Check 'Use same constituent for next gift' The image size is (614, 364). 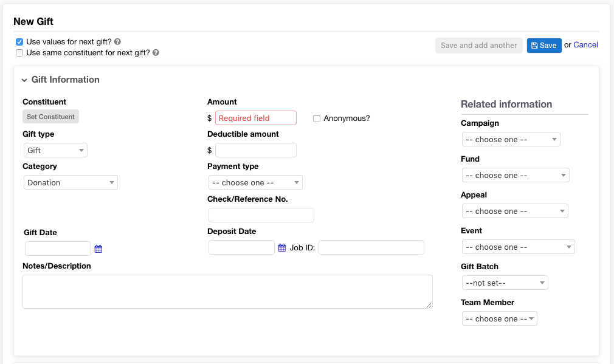pos(19,53)
